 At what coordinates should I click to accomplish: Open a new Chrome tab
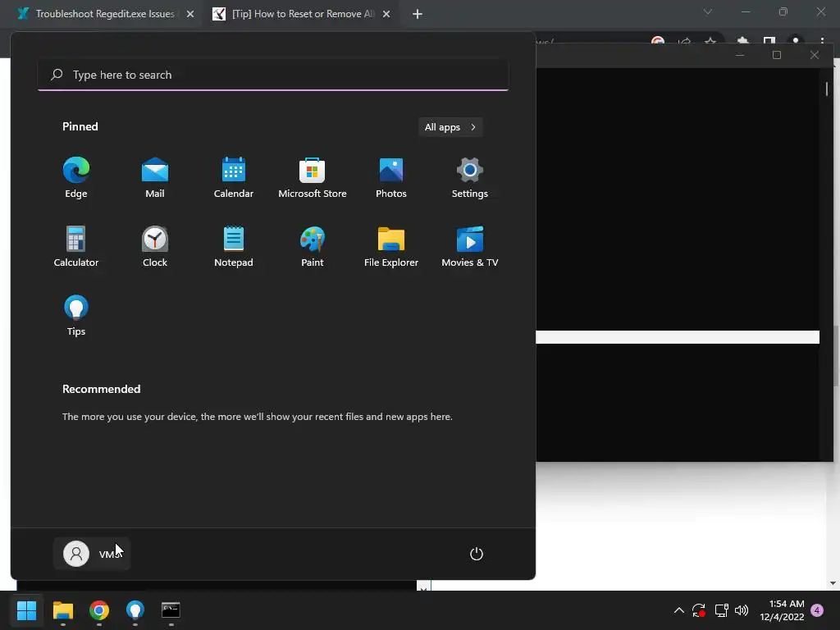418,15
